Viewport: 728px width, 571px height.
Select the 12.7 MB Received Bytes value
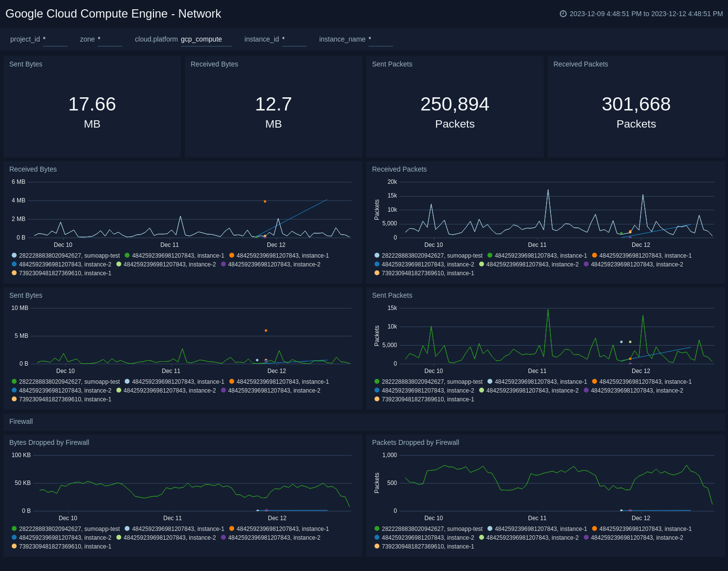[x=273, y=111]
